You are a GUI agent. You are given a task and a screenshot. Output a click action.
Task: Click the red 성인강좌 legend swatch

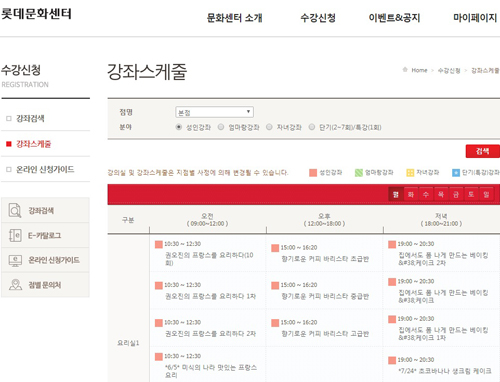[x=313, y=173]
